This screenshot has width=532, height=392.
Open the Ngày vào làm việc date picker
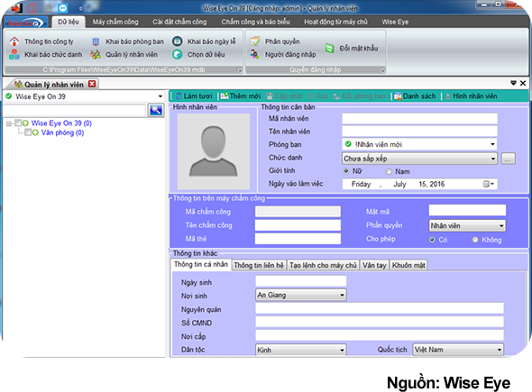(x=489, y=184)
